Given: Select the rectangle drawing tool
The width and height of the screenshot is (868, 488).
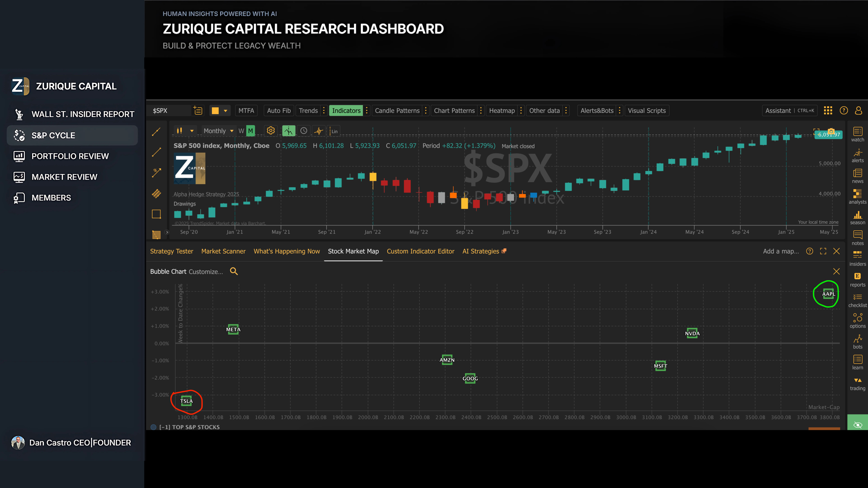Looking at the screenshot, I should 156,214.
